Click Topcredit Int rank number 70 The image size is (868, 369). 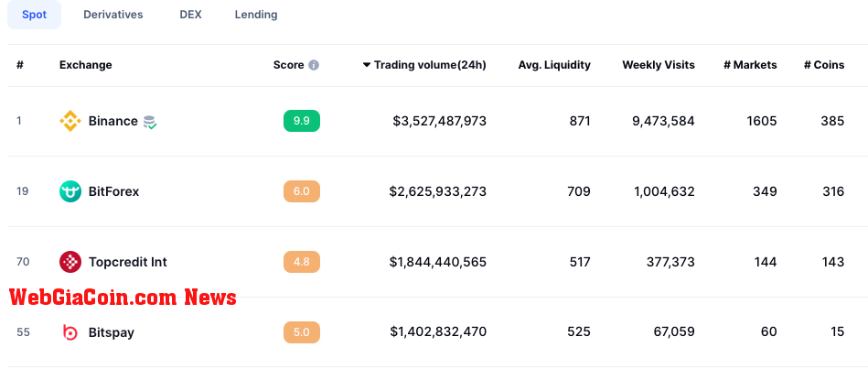click(23, 262)
